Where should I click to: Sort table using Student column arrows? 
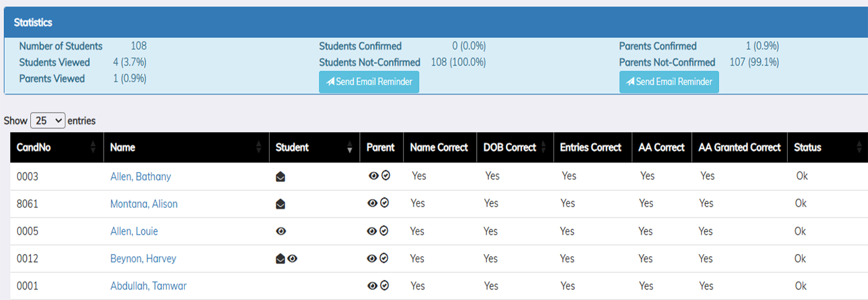tap(349, 147)
